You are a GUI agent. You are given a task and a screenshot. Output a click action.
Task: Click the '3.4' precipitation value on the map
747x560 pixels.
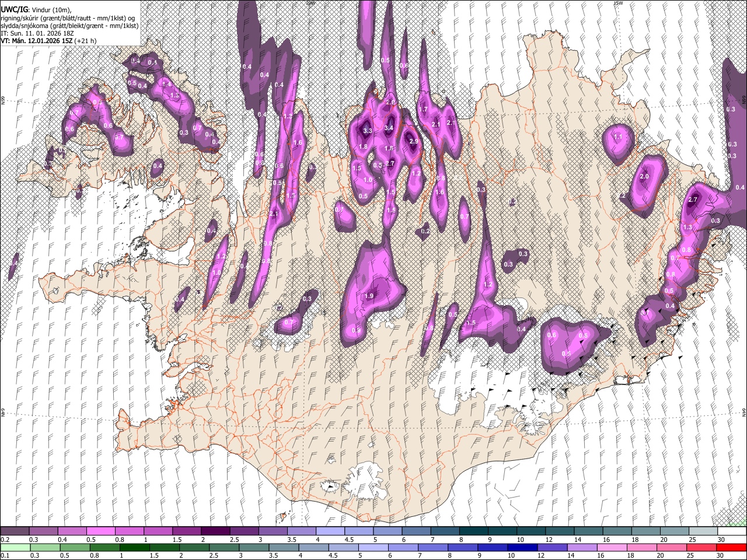(x=390, y=128)
